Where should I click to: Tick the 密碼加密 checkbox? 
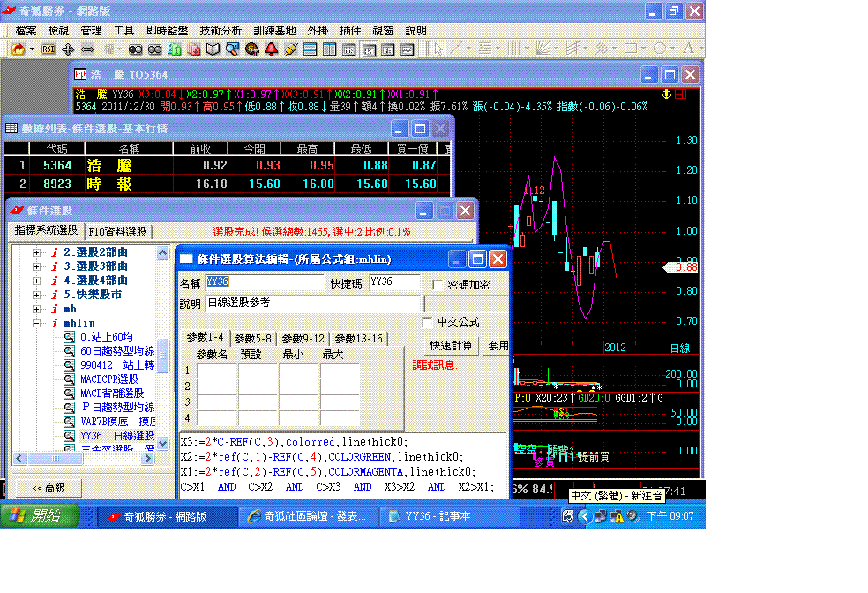pyautogui.click(x=438, y=285)
